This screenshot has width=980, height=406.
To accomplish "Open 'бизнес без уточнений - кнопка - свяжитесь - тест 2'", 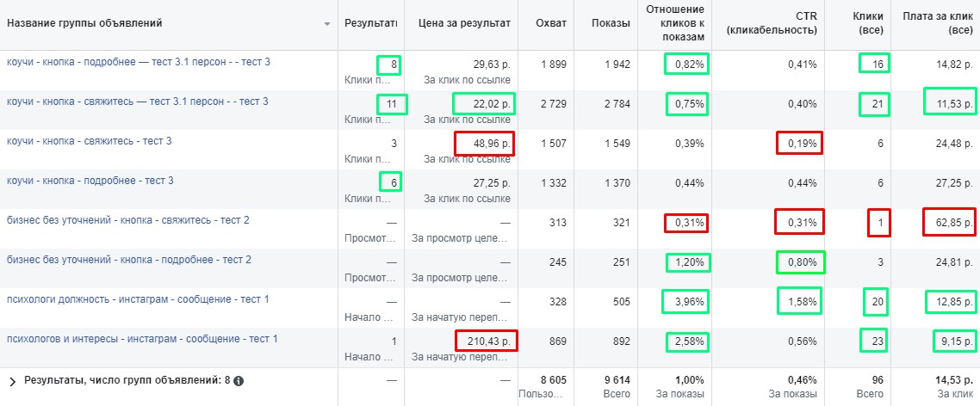I will [127, 220].
